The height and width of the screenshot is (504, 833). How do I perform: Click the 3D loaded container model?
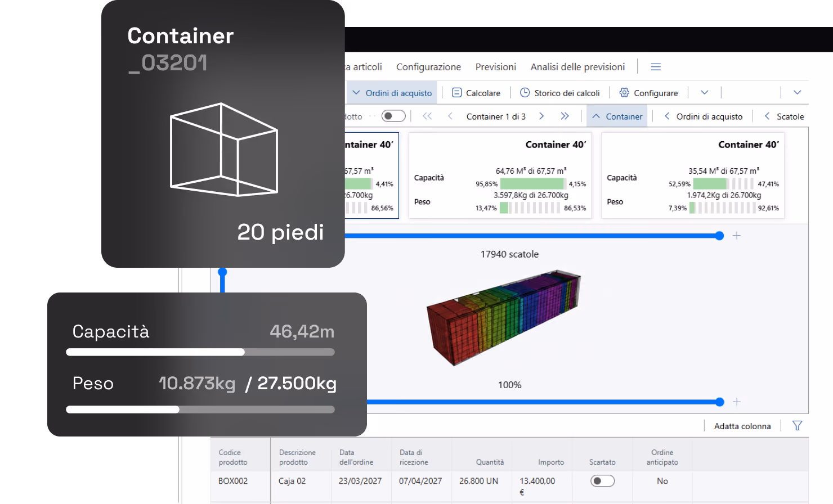click(504, 317)
